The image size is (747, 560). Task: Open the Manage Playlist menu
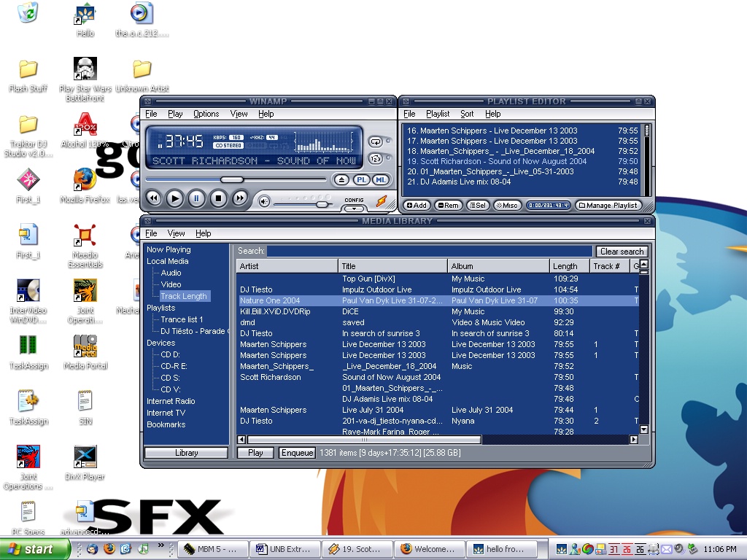608,205
